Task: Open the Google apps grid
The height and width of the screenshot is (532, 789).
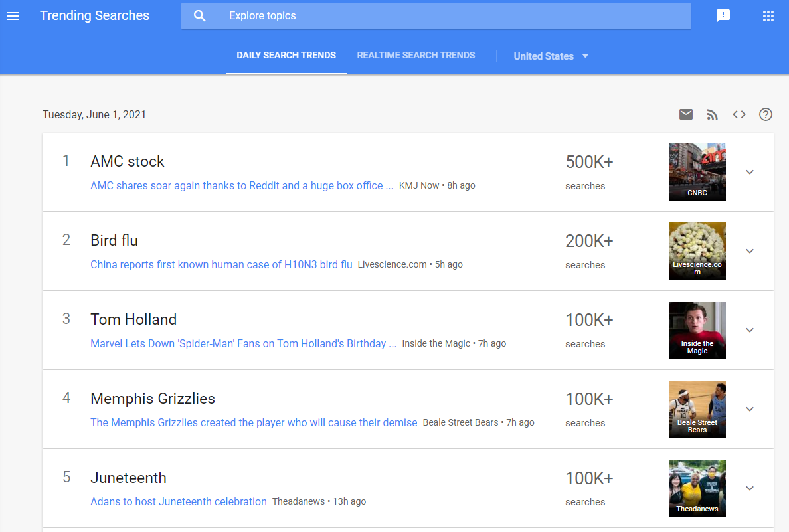Action: point(768,15)
